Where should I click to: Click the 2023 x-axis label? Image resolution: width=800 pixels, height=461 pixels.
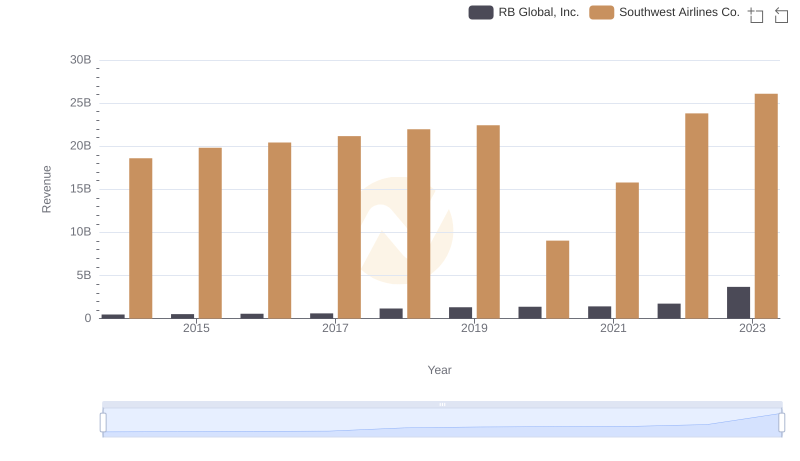tap(753, 328)
